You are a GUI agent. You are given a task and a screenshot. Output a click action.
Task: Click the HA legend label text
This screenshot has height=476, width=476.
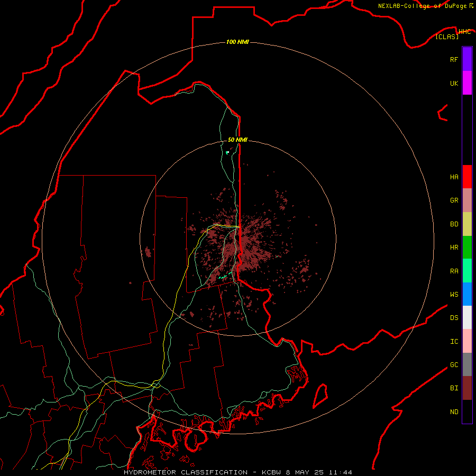454,177
